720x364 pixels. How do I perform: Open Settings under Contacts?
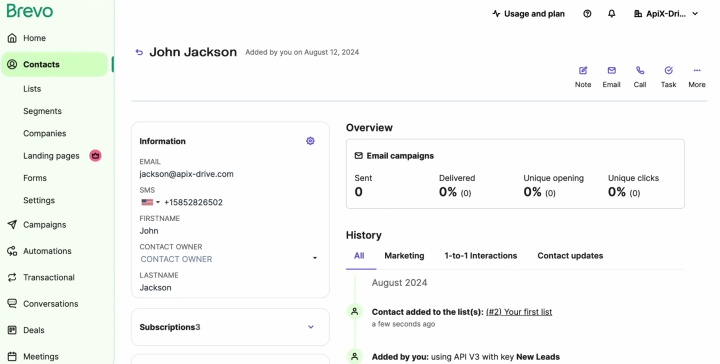[39, 201]
